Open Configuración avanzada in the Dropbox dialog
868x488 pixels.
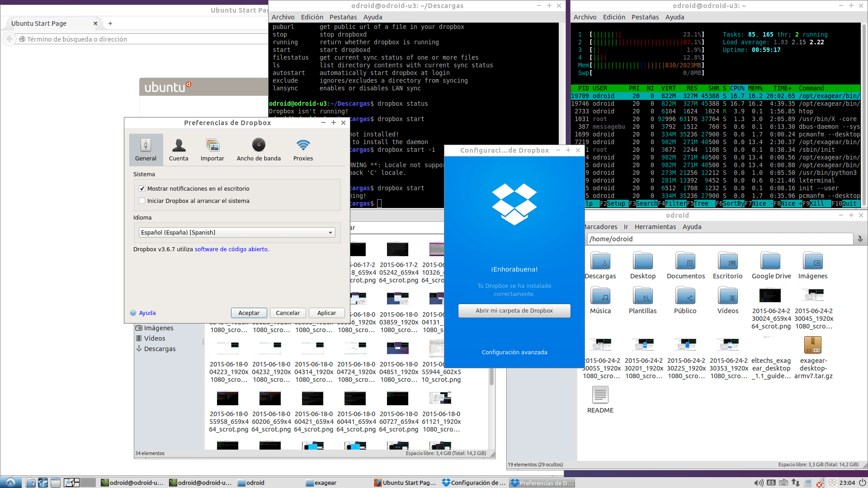(x=514, y=352)
